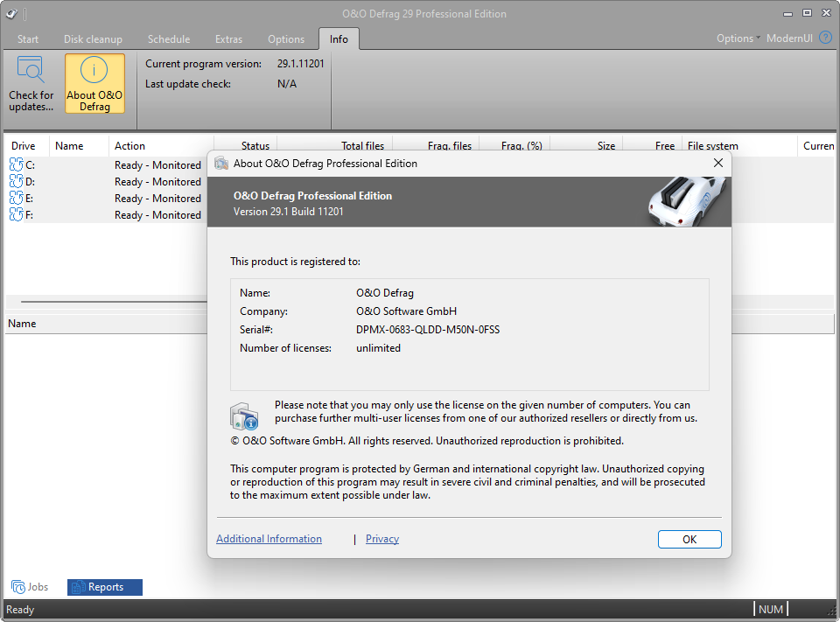The image size is (840, 622).
Task: Click the About dialog title bar icon
Action: point(221,164)
